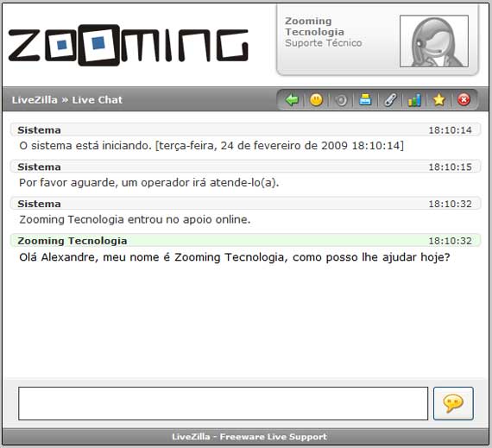Image resolution: width=492 pixels, height=448 pixels.
Task: Open the smiley emoticon picker
Action: point(316,100)
